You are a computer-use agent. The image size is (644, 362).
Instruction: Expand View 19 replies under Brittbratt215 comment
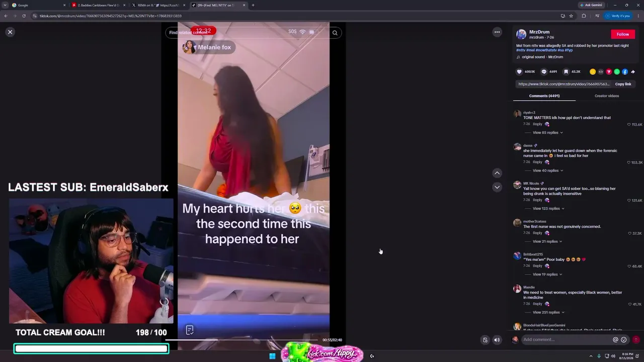[547, 275]
